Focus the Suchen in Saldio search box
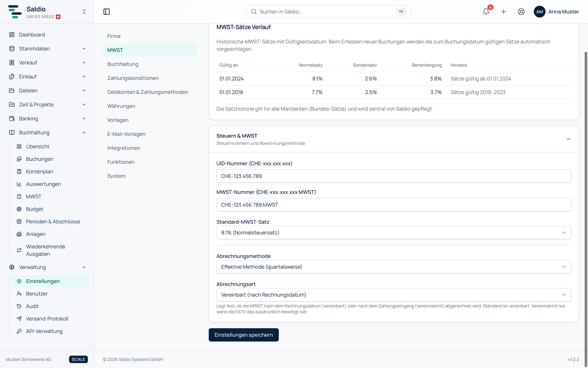This screenshot has height=368, width=588. pyautogui.click(x=328, y=12)
